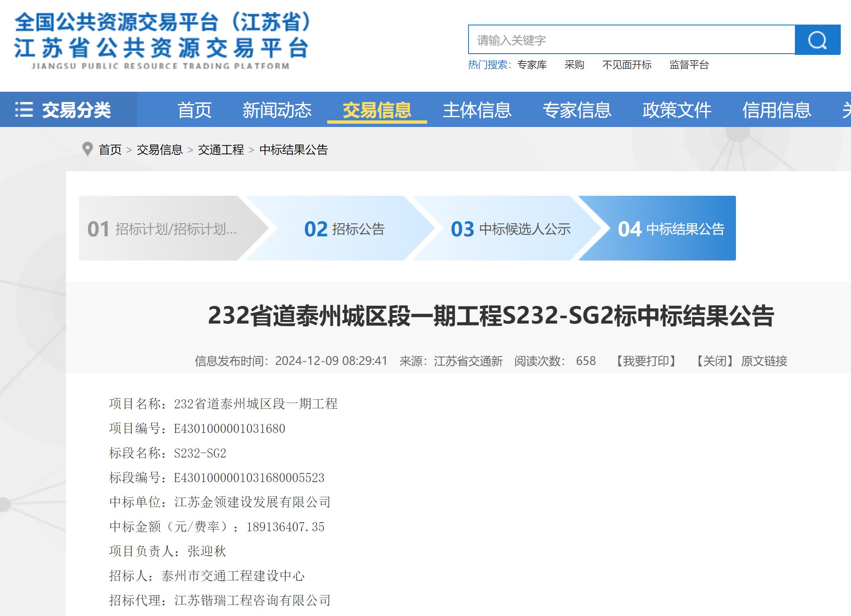This screenshot has width=851, height=616.
Task: Click the magnifier search button
Action: [x=817, y=40]
